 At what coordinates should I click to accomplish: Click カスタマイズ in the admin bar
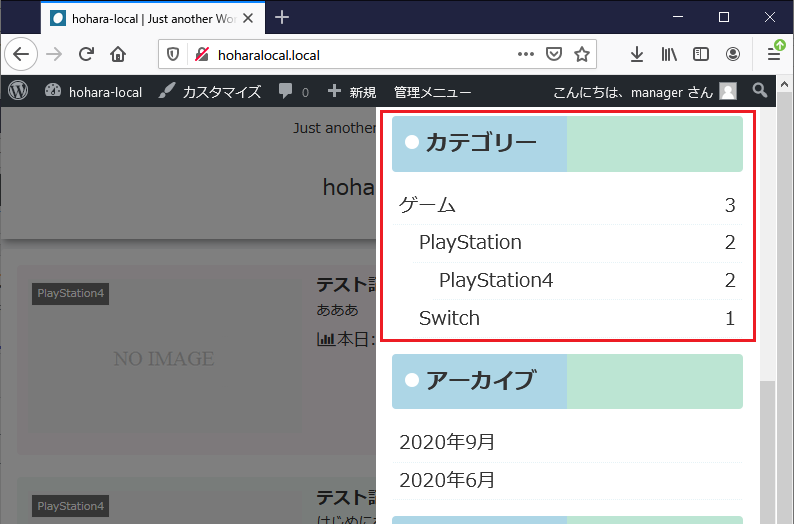(x=210, y=92)
